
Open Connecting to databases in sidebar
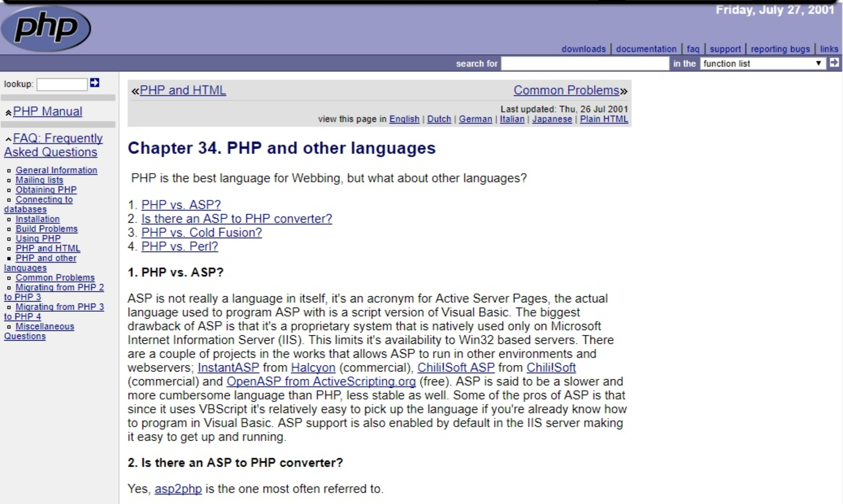[38, 204]
